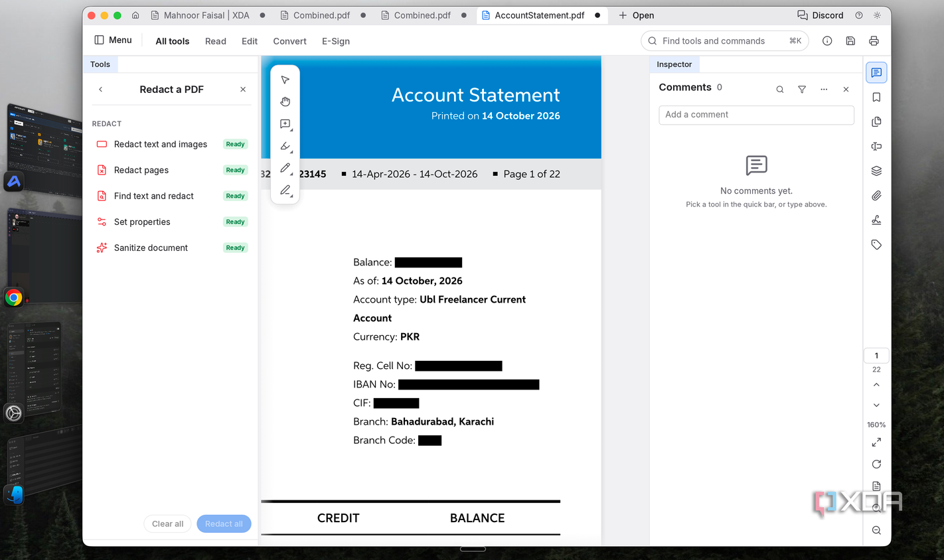Go back from Redact a PDF panel
This screenshot has width=944, height=560.
pos(101,90)
